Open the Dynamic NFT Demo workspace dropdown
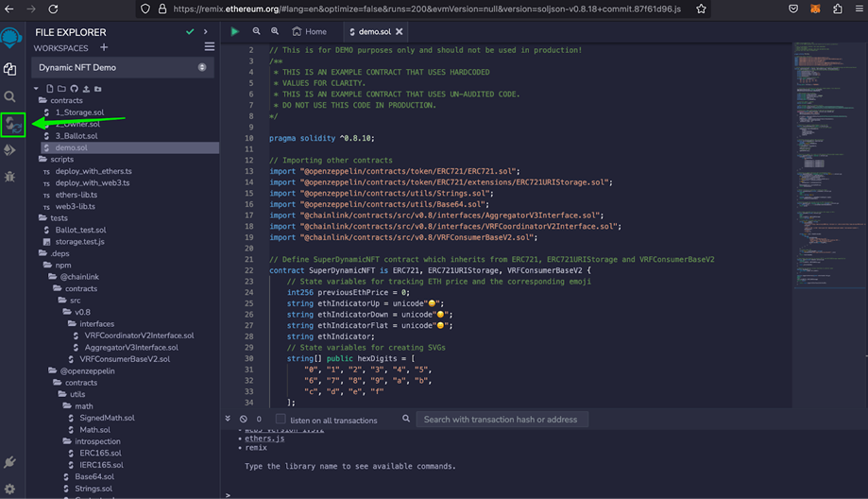This screenshot has width=868, height=499. 123,67
